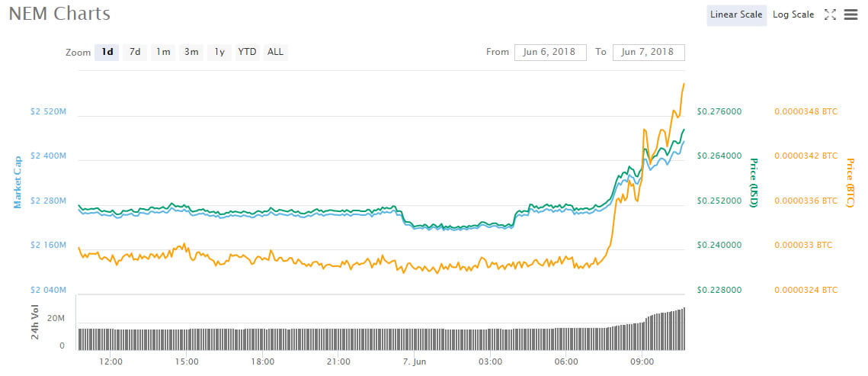Click the $0.252000 price label
Viewport: 868px width, 376px height.
tap(719, 201)
